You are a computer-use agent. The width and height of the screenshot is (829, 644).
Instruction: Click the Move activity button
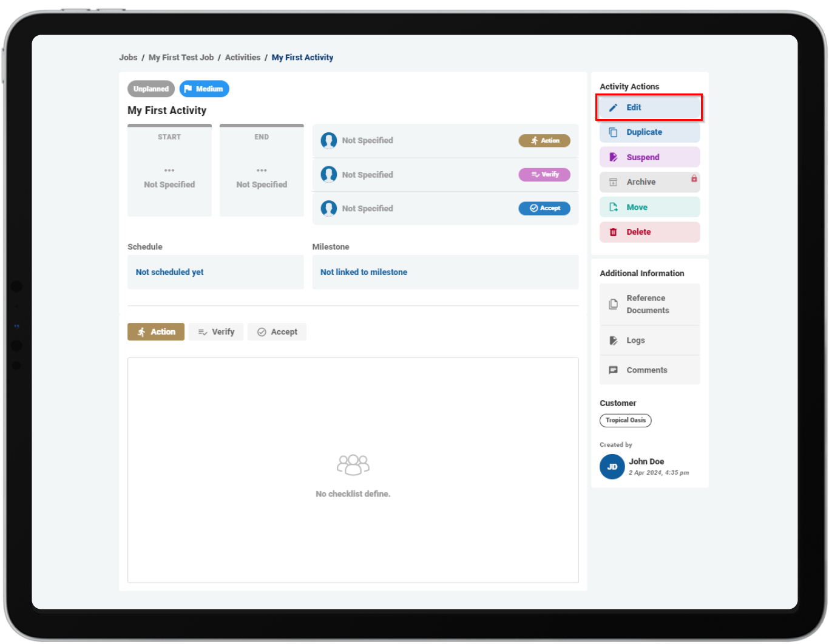point(649,207)
